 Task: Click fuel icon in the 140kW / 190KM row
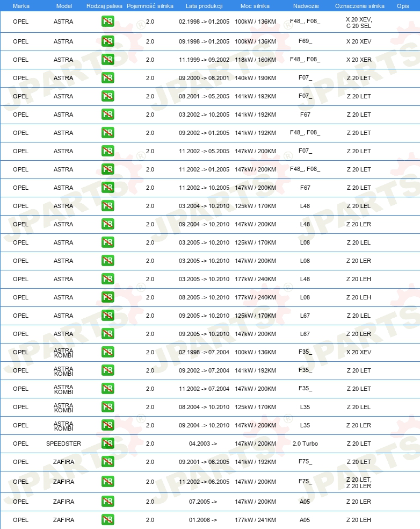pyautogui.click(x=108, y=78)
